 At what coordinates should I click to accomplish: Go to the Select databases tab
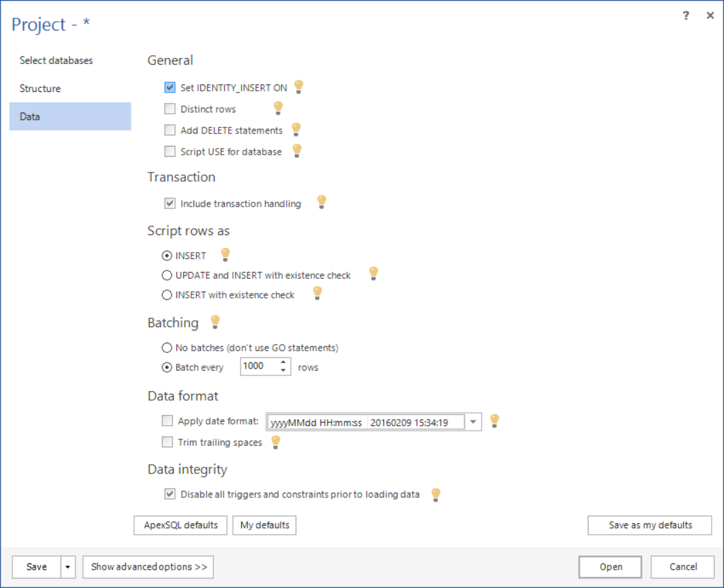pos(56,61)
